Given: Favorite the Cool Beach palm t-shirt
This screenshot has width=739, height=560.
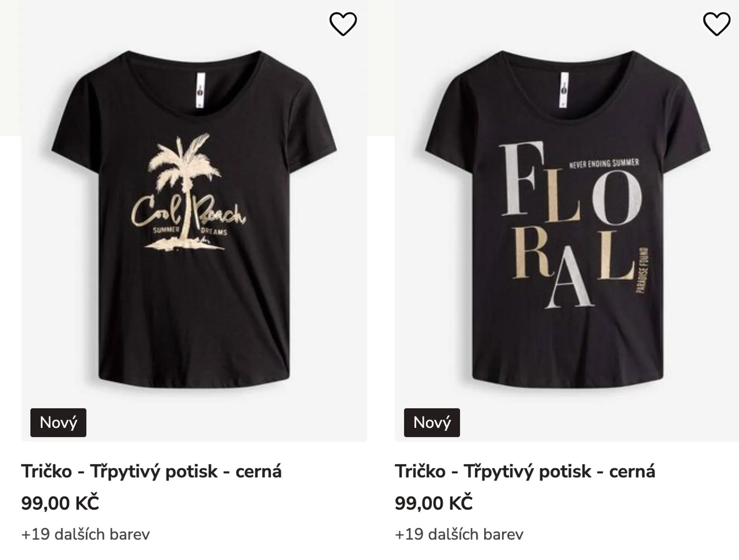Looking at the screenshot, I should 343,24.
